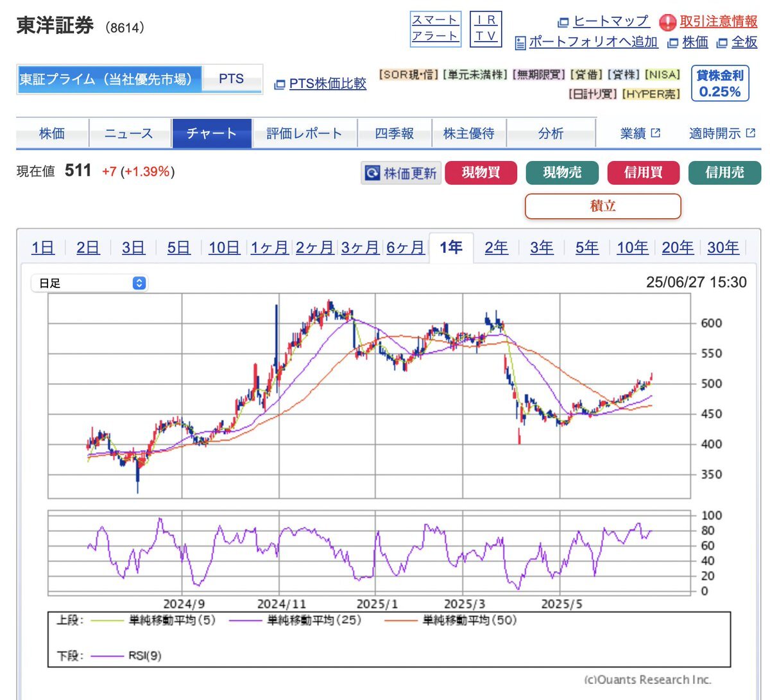Click the RSI(9) legend entry
Viewport: 770px width, 700px height.
point(126,656)
